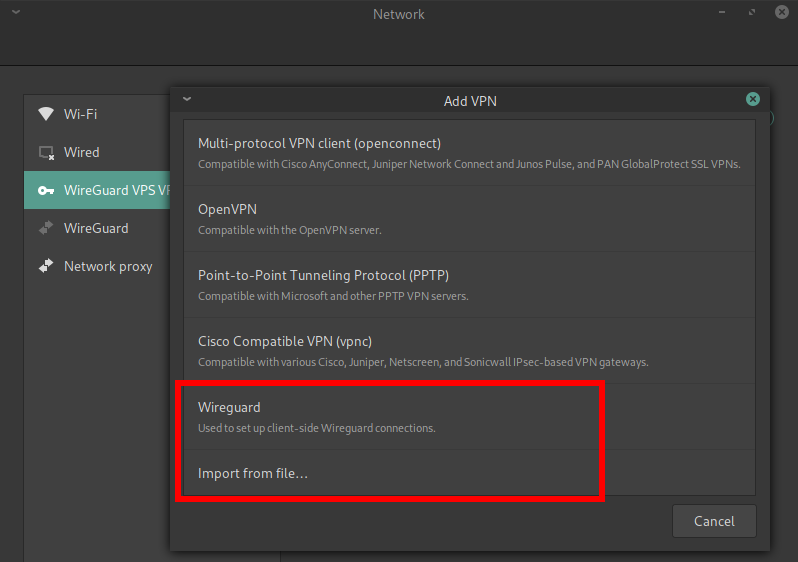Close the Add VPN dialog with green X
Image resolution: width=798 pixels, height=562 pixels.
click(753, 99)
